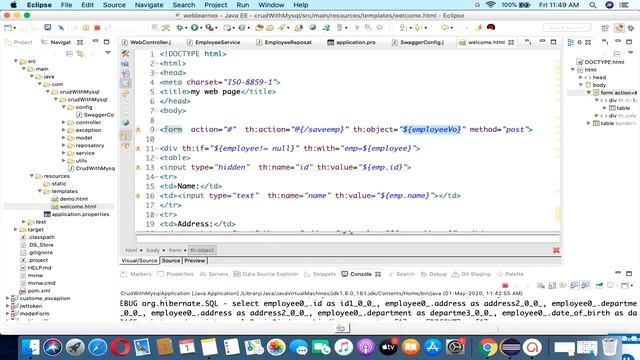Open the Servers view tab
This screenshot has height=360, width=640.
point(214,274)
